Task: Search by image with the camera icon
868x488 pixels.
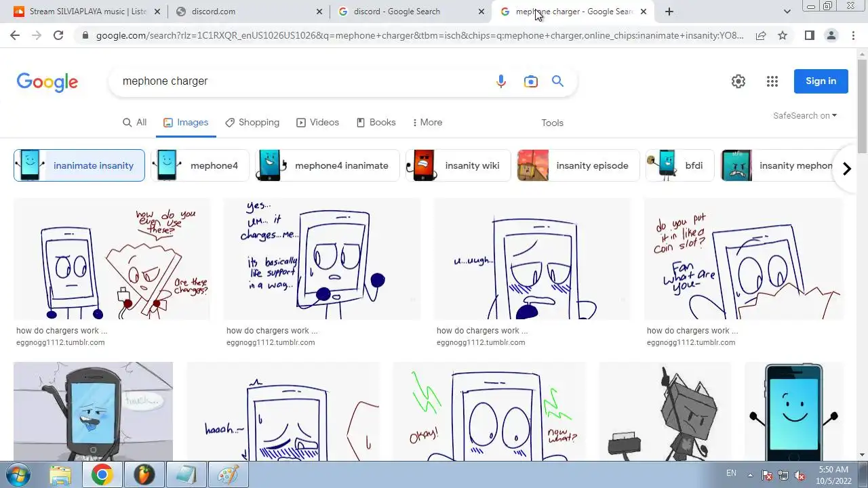Action: pyautogui.click(x=531, y=81)
